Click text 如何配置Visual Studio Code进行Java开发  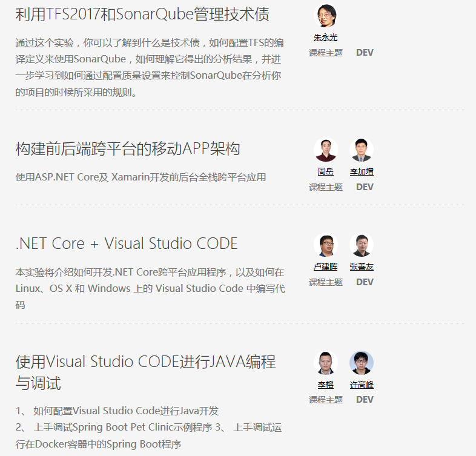126,411
